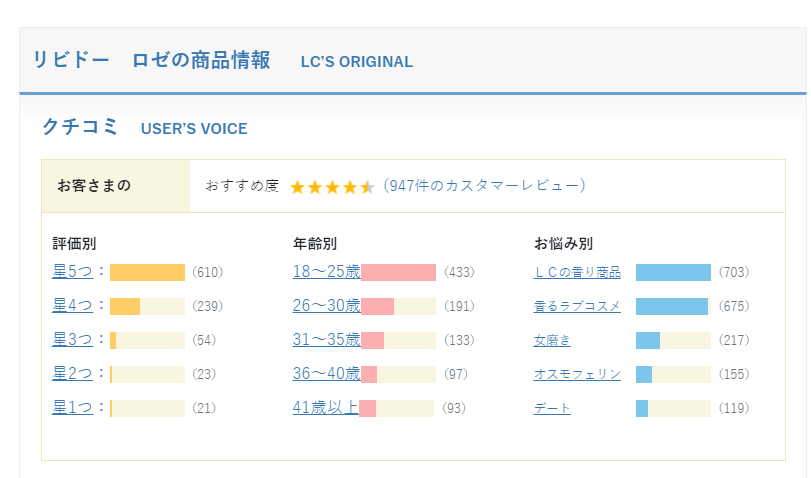
Task: Filter reviews by デート concern
Action: (552, 409)
